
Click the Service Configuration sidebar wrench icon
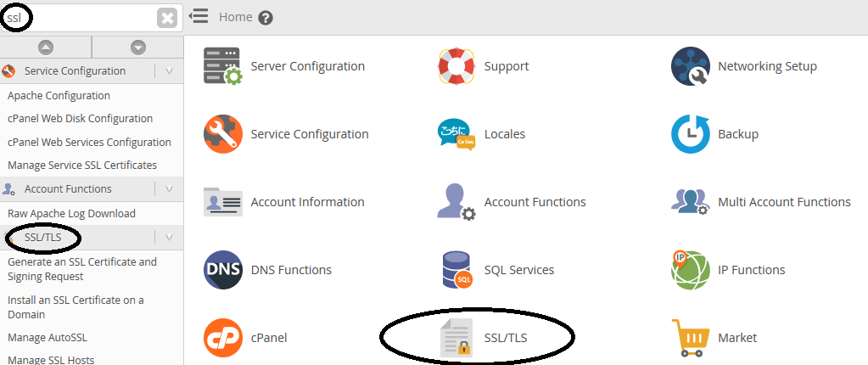(8, 71)
